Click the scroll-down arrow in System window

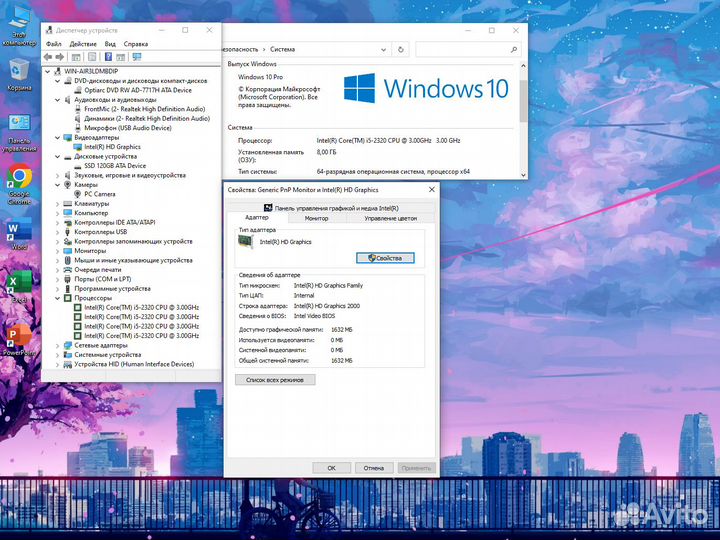[x=523, y=175]
